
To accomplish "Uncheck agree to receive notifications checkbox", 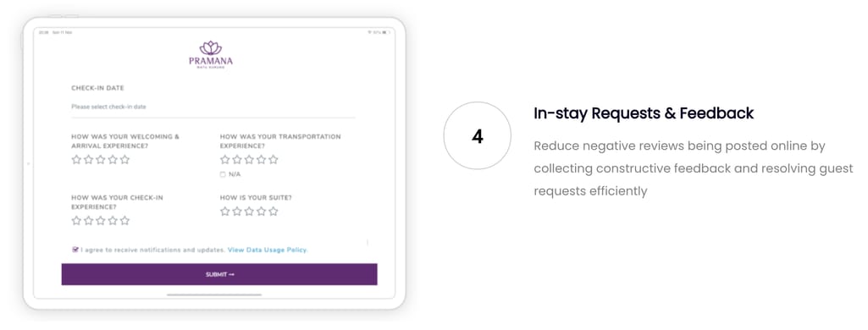I will [75, 250].
